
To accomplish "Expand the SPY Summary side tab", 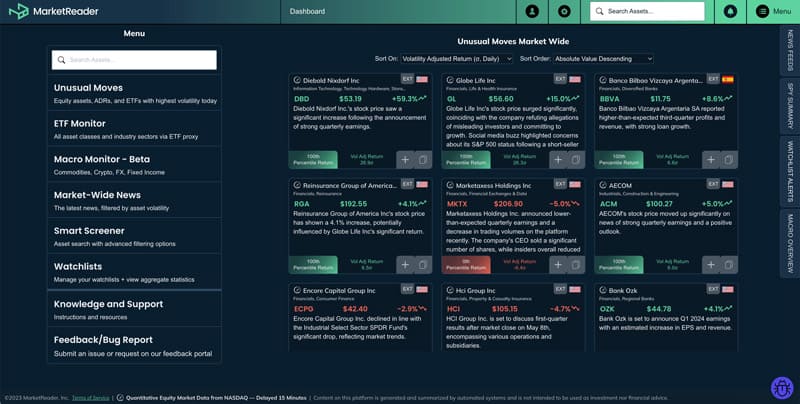I will coord(790,106).
